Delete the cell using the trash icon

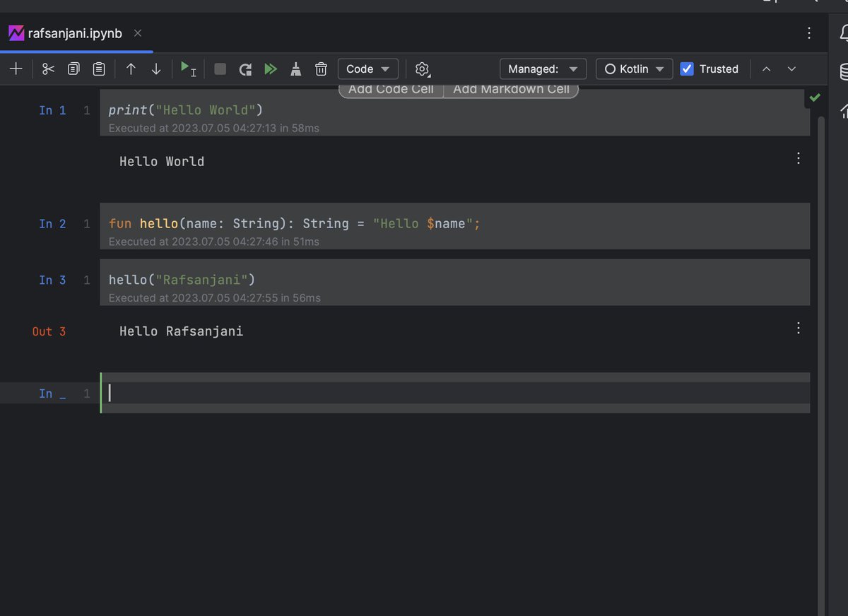point(321,69)
